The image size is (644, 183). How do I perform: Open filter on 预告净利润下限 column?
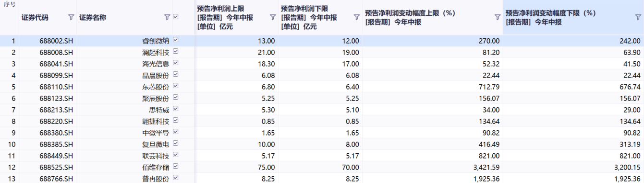click(356, 17)
